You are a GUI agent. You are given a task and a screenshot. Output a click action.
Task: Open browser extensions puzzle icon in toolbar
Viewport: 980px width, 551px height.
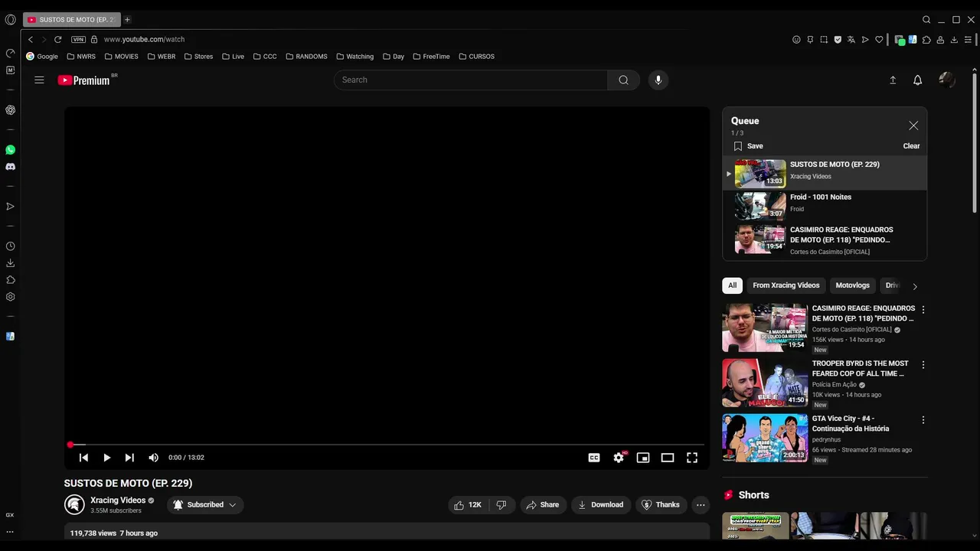926,40
